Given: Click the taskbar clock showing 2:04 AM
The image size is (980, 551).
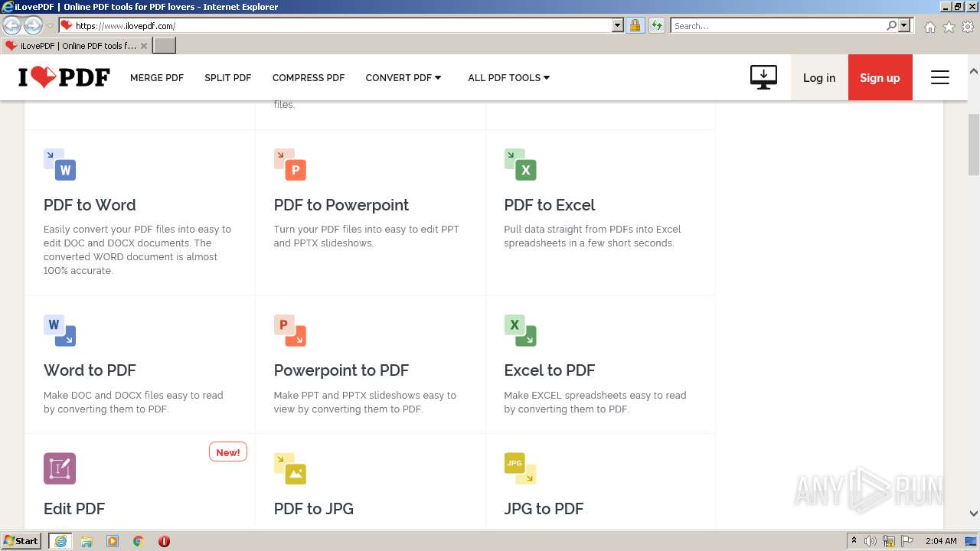Looking at the screenshot, I should point(940,541).
